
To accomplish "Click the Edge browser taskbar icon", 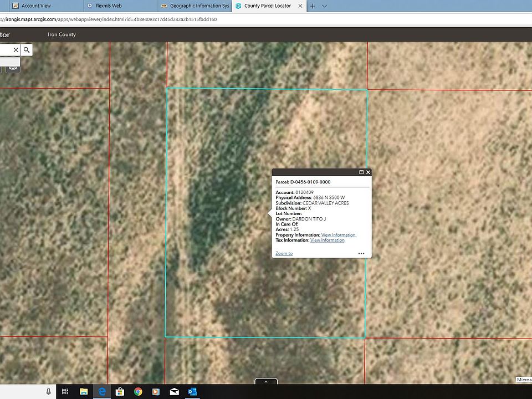I will (102, 392).
